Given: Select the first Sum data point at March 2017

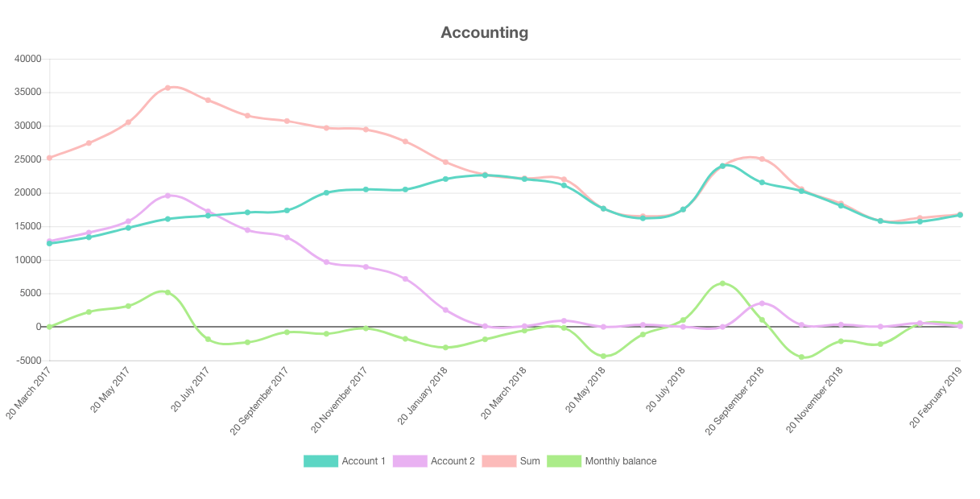Looking at the screenshot, I should coord(49,158).
